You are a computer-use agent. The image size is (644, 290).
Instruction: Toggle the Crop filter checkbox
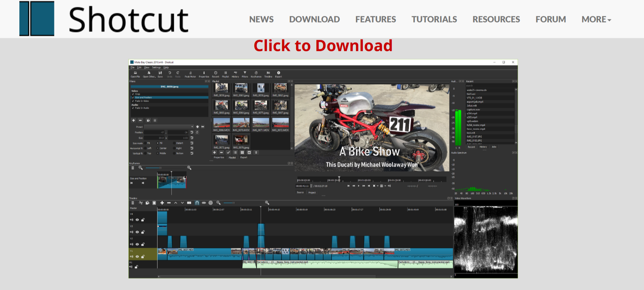[x=133, y=94]
